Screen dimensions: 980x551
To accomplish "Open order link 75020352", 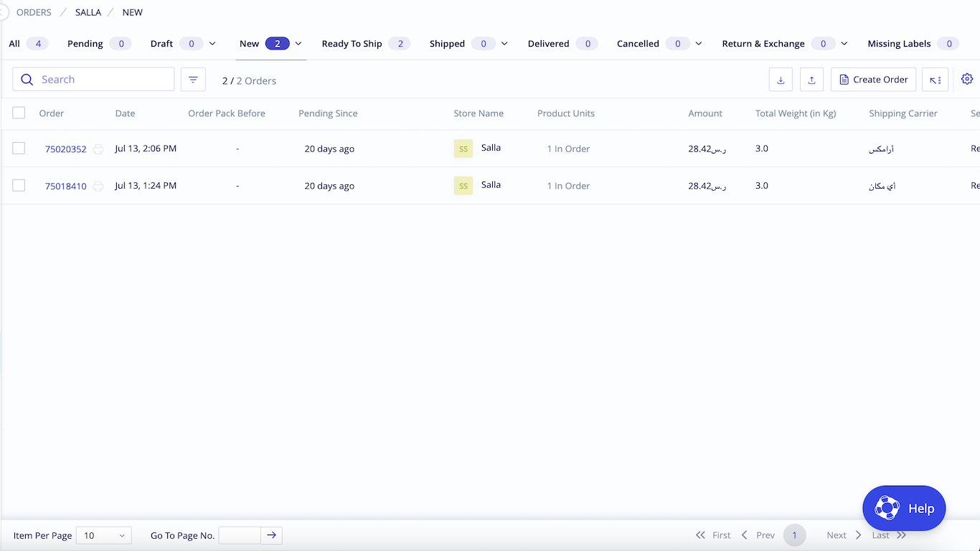I will (x=65, y=149).
